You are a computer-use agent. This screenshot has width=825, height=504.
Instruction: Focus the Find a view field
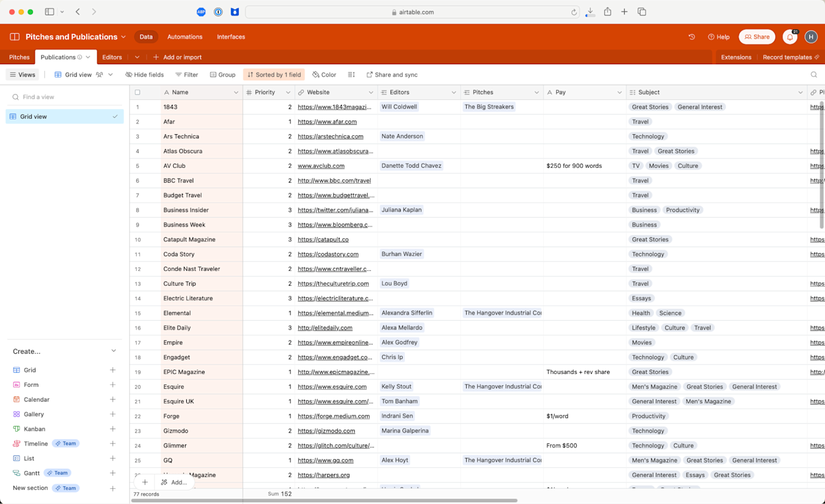click(x=65, y=97)
